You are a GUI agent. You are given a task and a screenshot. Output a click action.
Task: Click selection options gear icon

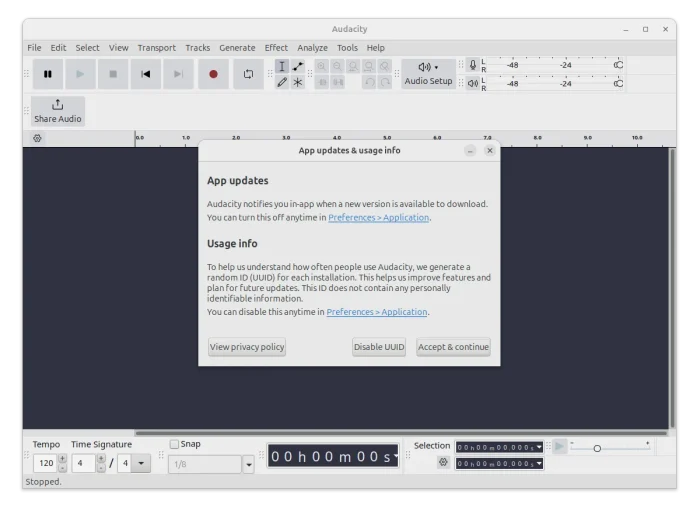tap(443, 462)
